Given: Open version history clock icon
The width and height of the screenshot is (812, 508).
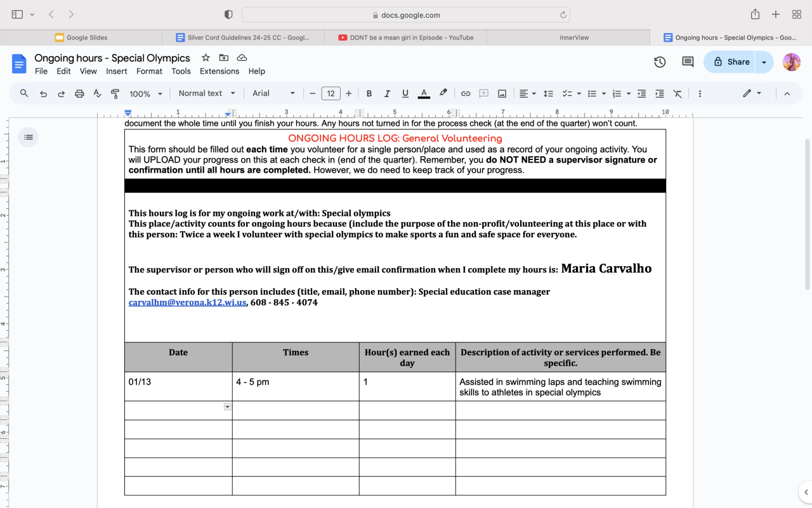Looking at the screenshot, I should pyautogui.click(x=660, y=62).
